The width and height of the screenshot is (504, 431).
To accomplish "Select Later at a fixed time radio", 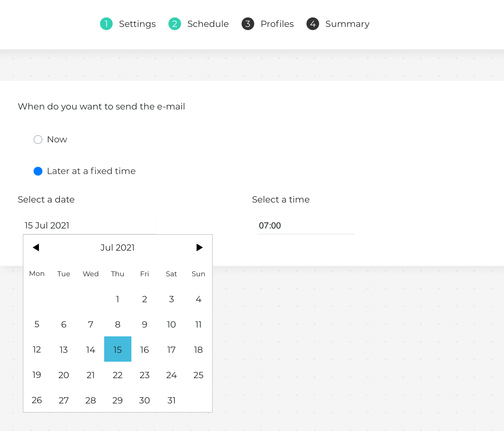I will 38,171.
